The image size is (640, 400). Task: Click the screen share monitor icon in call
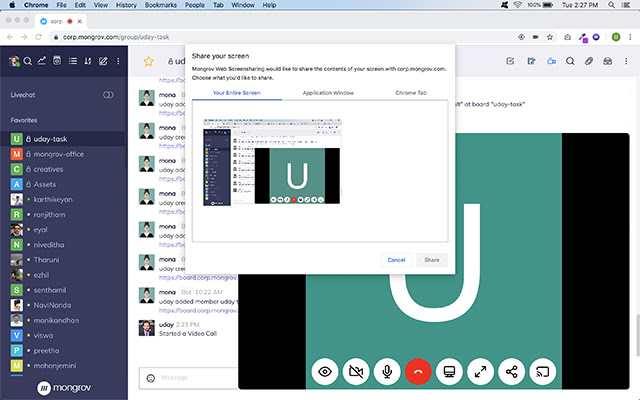(449, 371)
